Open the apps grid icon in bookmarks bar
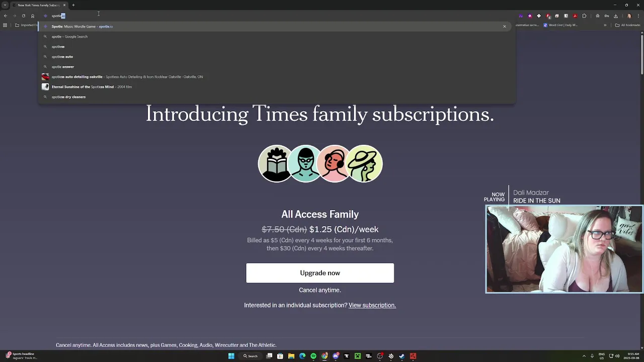This screenshot has width=644, height=362. pos(5,25)
